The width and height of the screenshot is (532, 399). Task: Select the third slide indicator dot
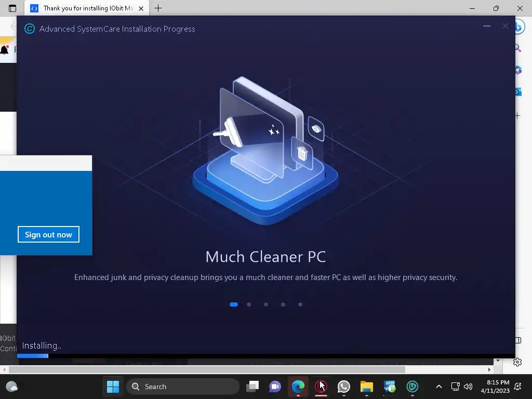coord(266,304)
